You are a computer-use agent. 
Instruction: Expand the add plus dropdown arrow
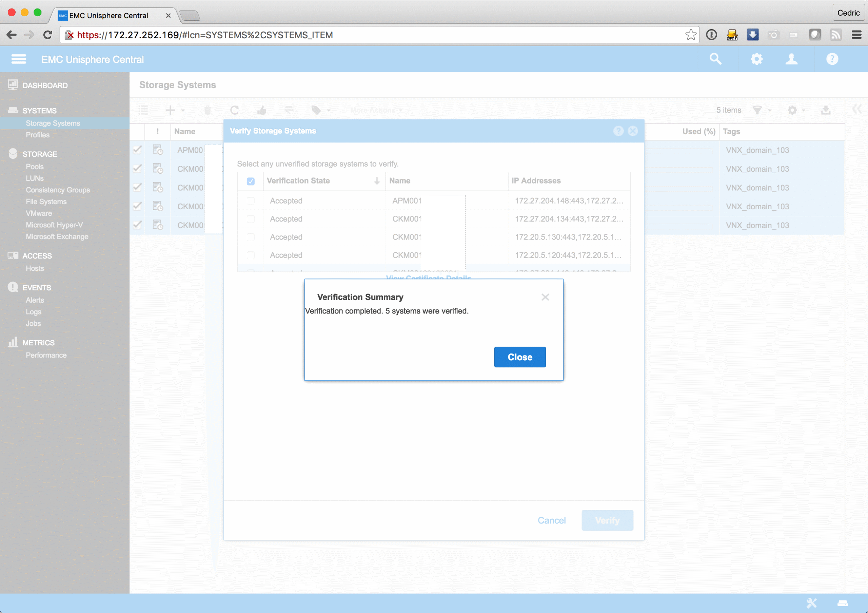pyautogui.click(x=183, y=111)
